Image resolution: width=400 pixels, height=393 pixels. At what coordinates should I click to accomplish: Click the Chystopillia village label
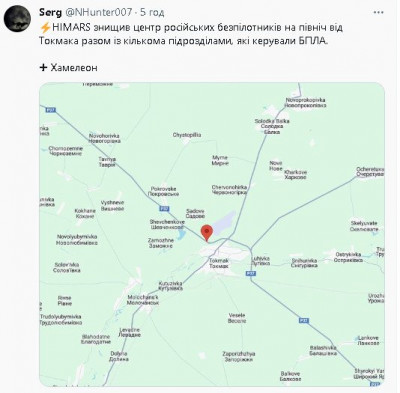click(x=187, y=135)
